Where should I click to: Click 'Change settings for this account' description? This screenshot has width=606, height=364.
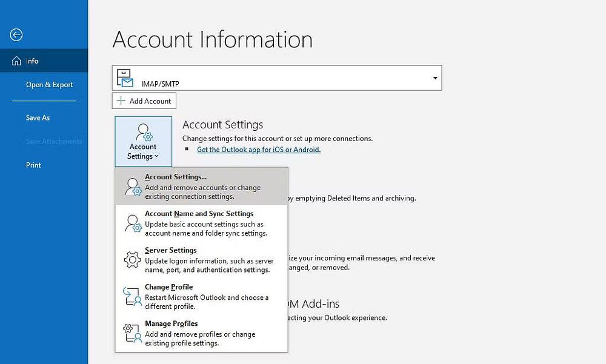click(x=278, y=138)
